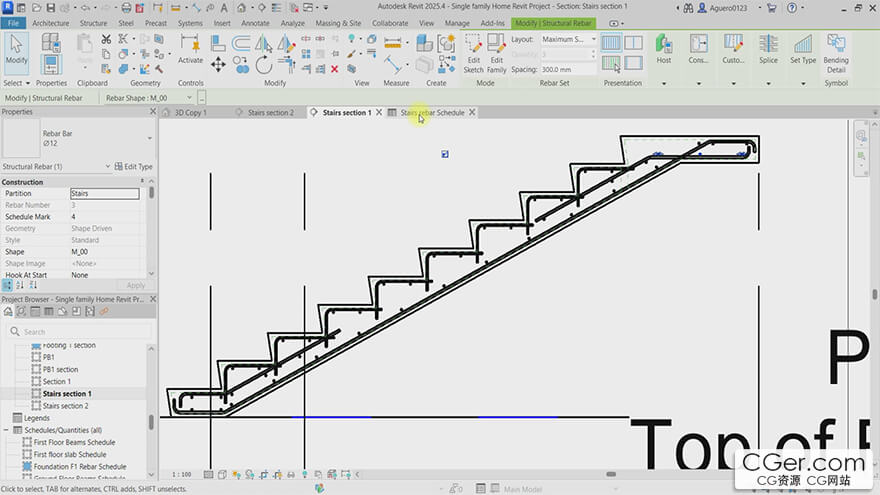Screen dimensions: 880x495
Task: Click the Edit Sketch tool
Action: point(473,51)
